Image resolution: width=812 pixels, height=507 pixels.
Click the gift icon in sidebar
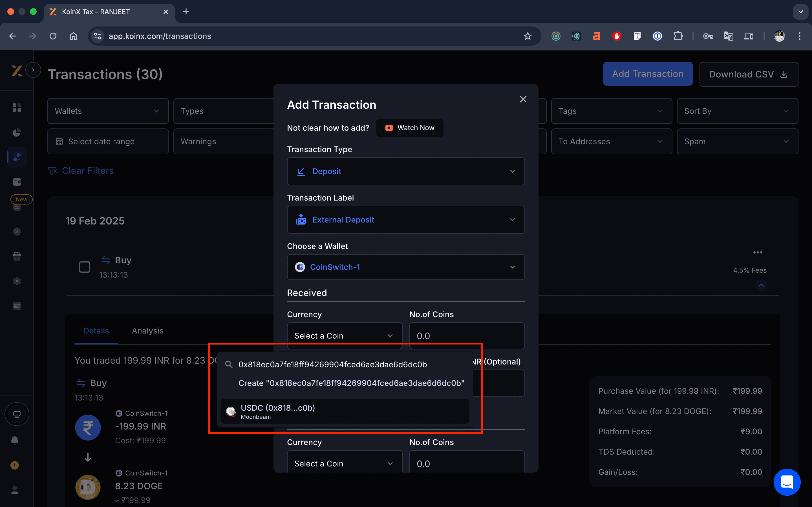(x=17, y=256)
